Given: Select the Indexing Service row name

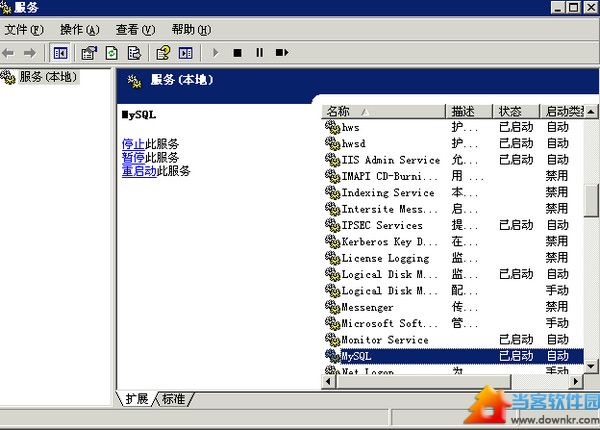Looking at the screenshot, I should 388,192.
